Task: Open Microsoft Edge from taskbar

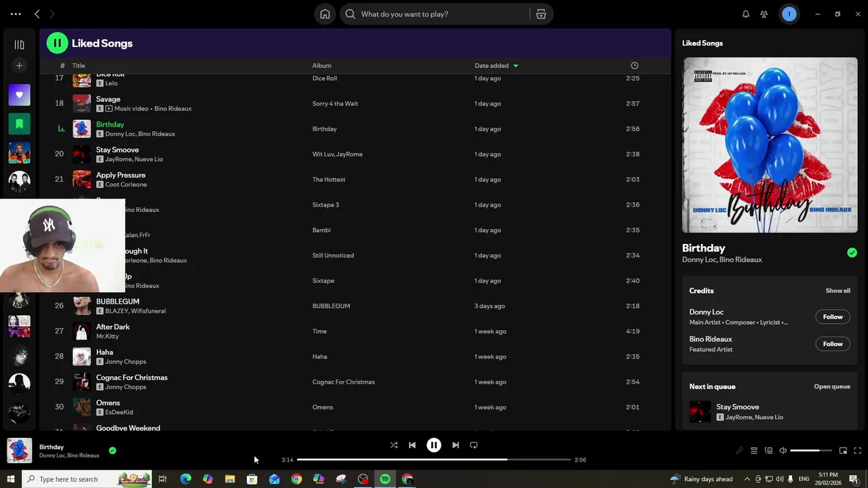Action: [x=185, y=479]
